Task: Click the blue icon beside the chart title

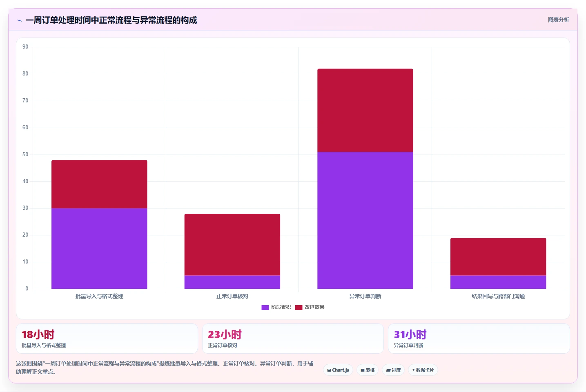Action: tap(19, 20)
